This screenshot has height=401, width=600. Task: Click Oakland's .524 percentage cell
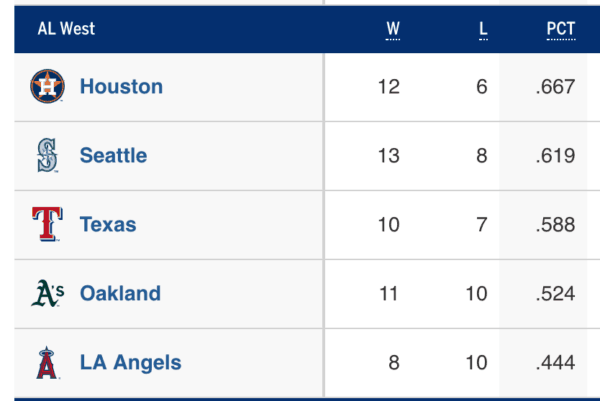pyautogui.click(x=555, y=293)
